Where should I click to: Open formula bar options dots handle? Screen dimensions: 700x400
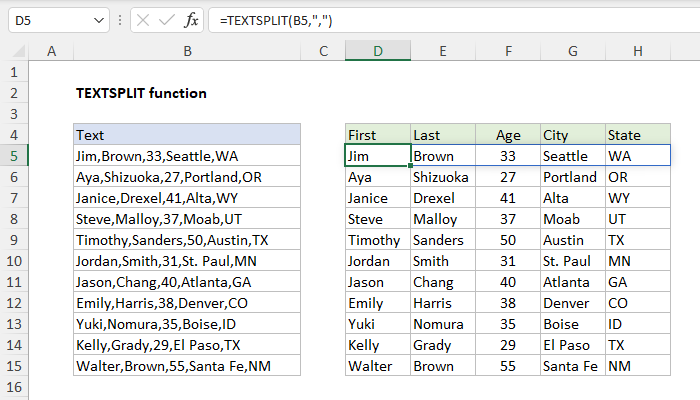[x=120, y=21]
